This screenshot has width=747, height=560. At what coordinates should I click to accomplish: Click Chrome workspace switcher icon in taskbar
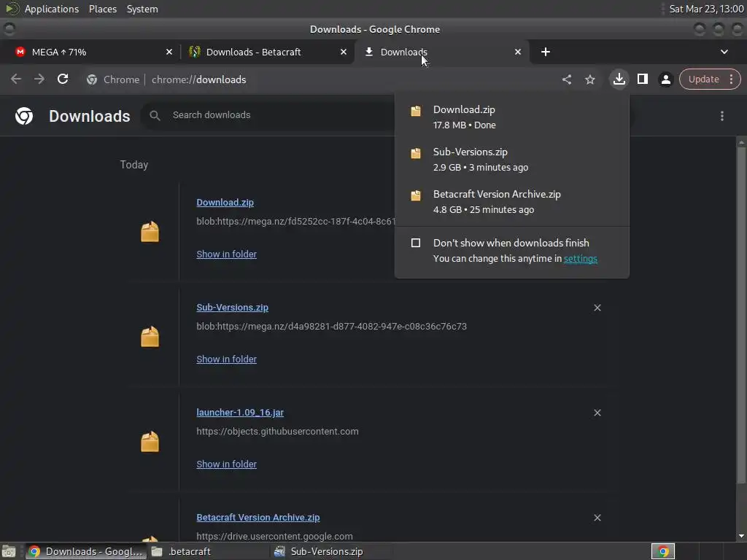[662, 551]
